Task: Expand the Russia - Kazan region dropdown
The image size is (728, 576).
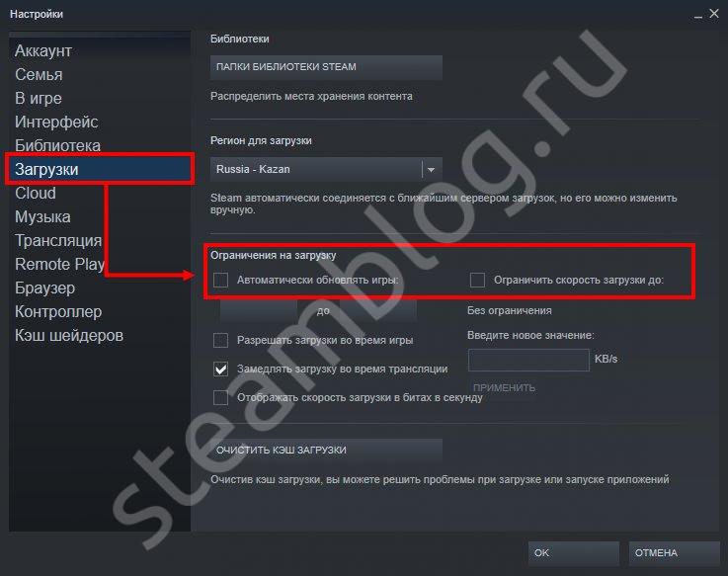Action: 326,169
